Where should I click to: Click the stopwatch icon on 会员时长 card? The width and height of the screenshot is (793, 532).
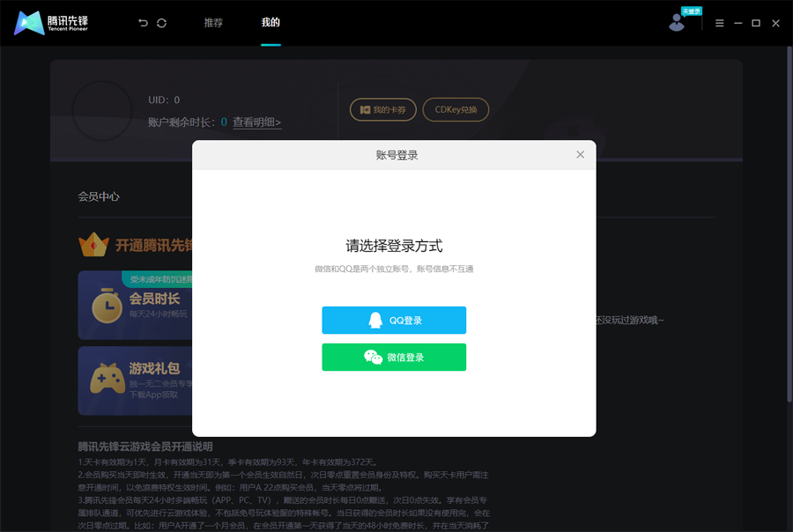[x=107, y=306]
